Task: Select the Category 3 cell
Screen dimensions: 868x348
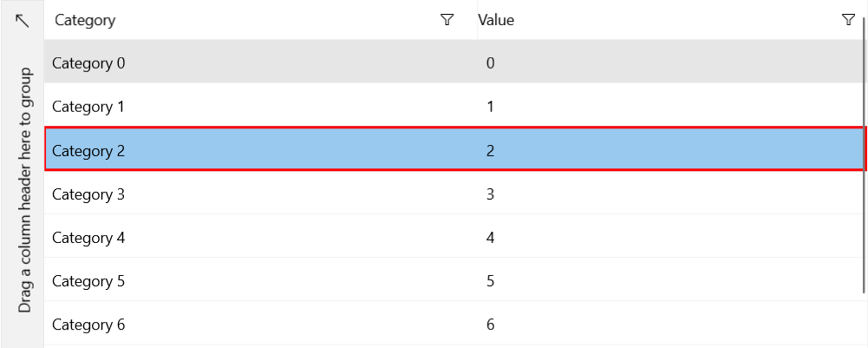Action: (x=88, y=194)
